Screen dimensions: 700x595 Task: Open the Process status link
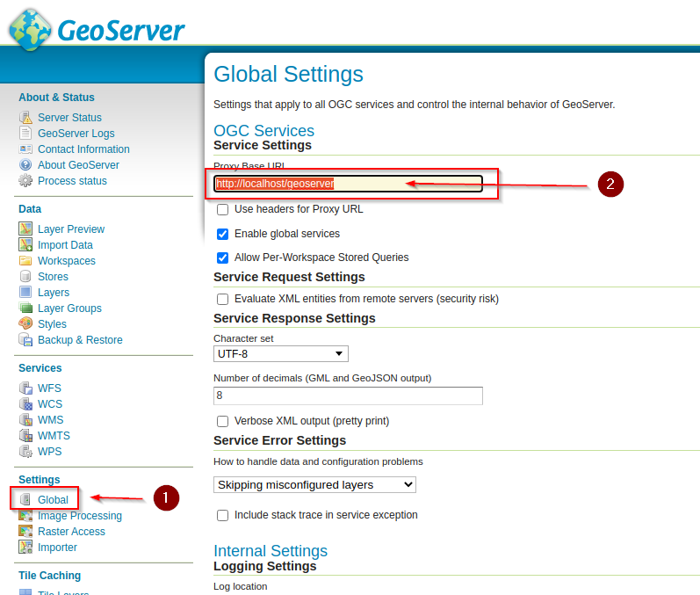(72, 181)
